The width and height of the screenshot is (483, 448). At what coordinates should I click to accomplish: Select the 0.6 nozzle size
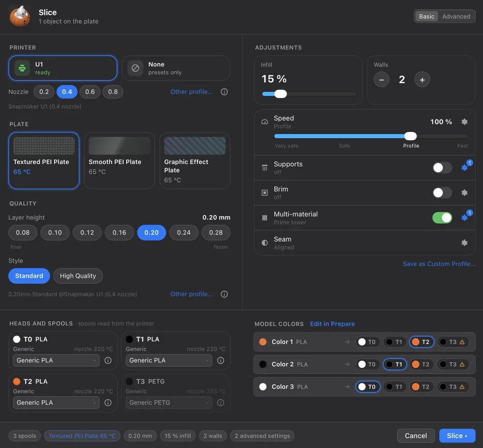[90, 92]
